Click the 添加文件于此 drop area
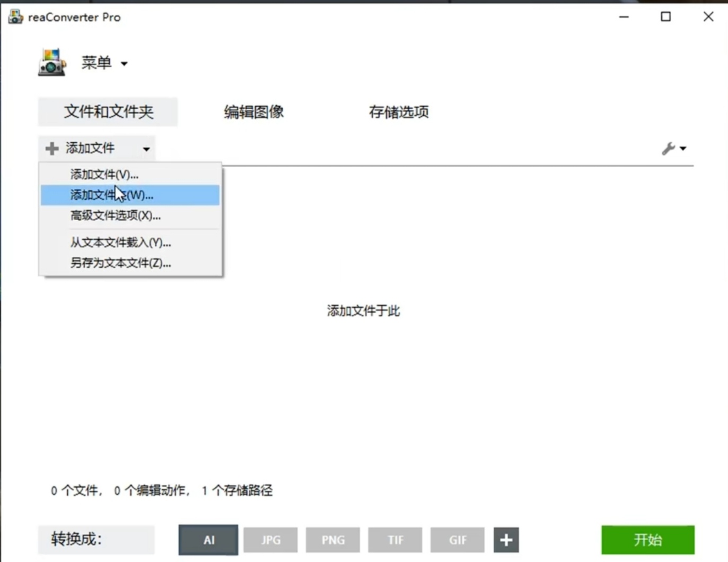The width and height of the screenshot is (728, 562). click(x=363, y=311)
